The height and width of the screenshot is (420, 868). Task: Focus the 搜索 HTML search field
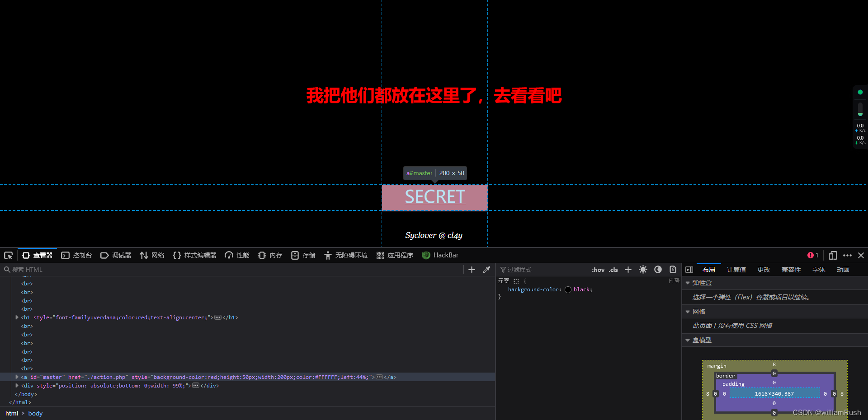[x=233, y=270]
